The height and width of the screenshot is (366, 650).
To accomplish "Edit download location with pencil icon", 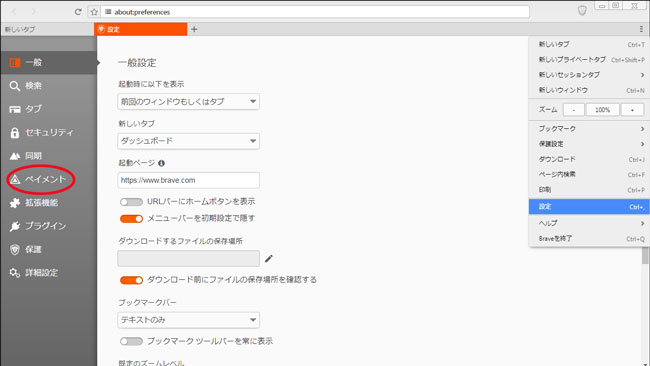I will [269, 259].
